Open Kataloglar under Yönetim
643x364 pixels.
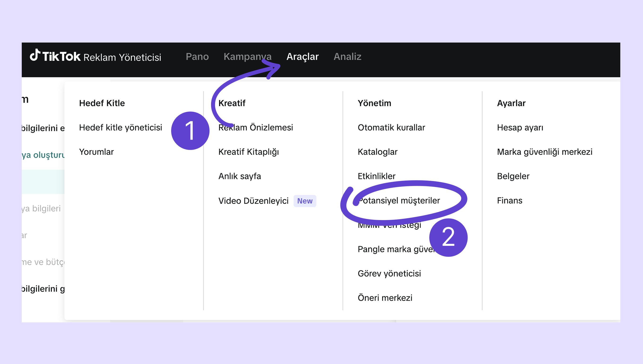click(378, 152)
